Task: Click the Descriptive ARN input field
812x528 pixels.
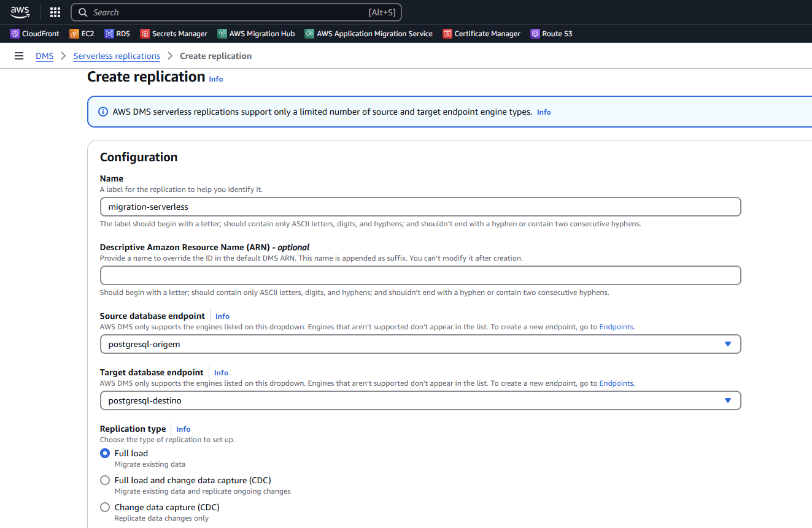Action: pyautogui.click(x=420, y=275)
